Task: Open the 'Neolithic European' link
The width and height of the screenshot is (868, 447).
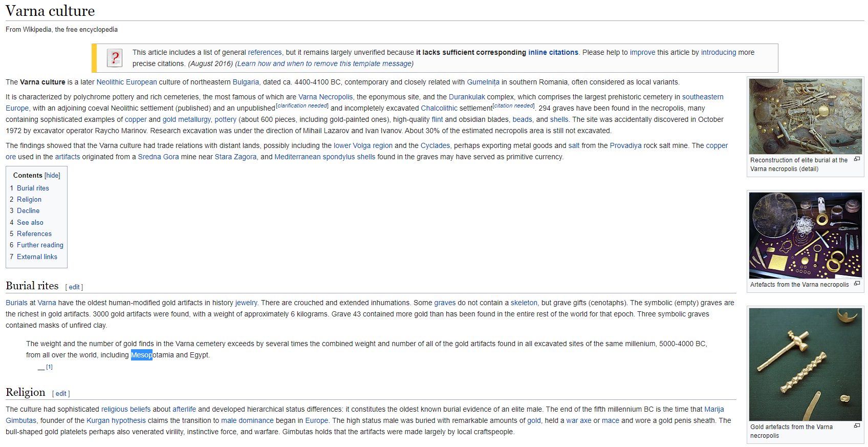Action: point(126,82)
